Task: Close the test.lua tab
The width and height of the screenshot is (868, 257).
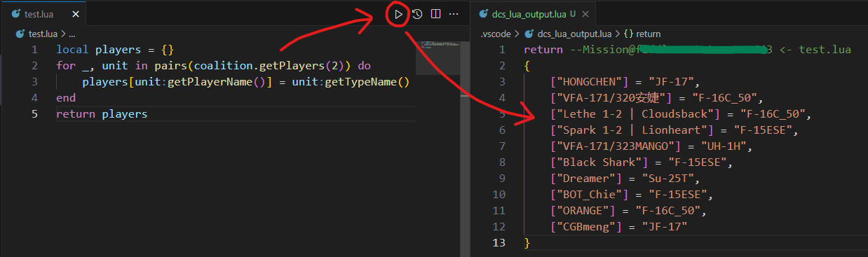Action: pos(75,14)
